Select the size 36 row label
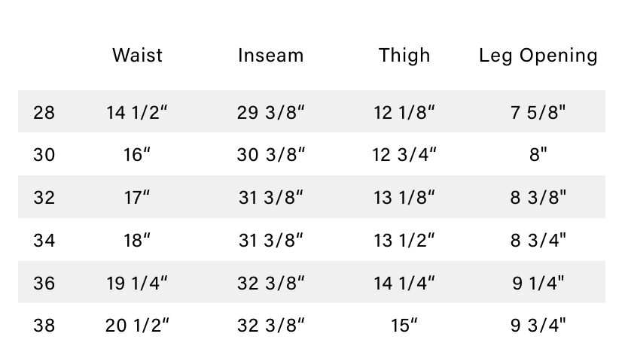The height and width of the screenshot is (364, 628). pyautogui.click(x=44, y=284)
